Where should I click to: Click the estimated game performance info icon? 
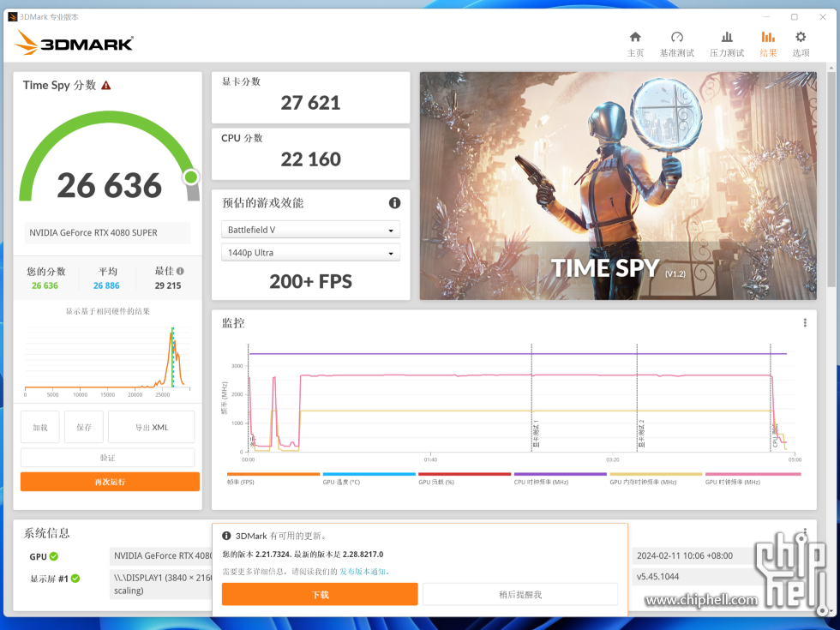394,202
